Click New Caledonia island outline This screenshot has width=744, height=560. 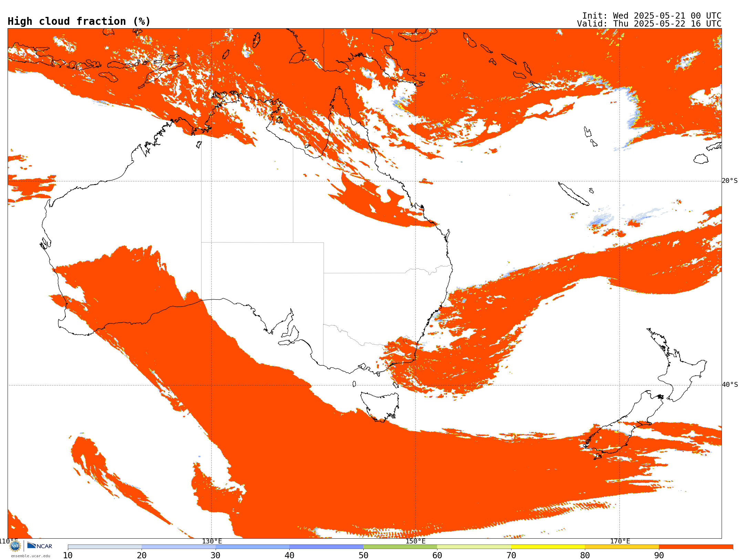point(573,194)
